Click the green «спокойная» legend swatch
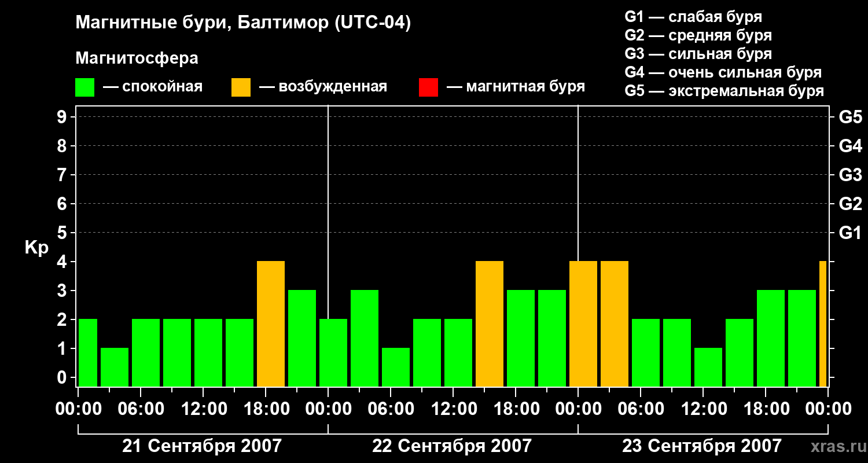868x463 pixels. (x=85, y=87)
